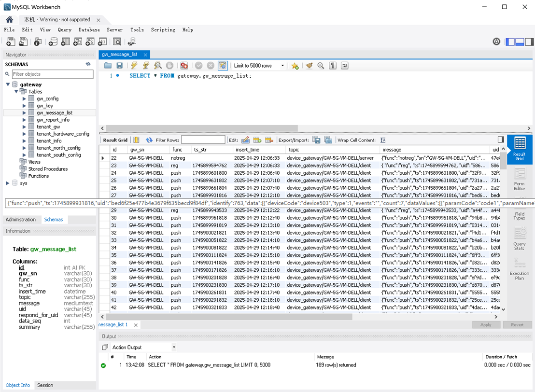This screenshot has width=535, height=392.
Task: Click the Object Info tab
Action: click(x=18, y=385)
